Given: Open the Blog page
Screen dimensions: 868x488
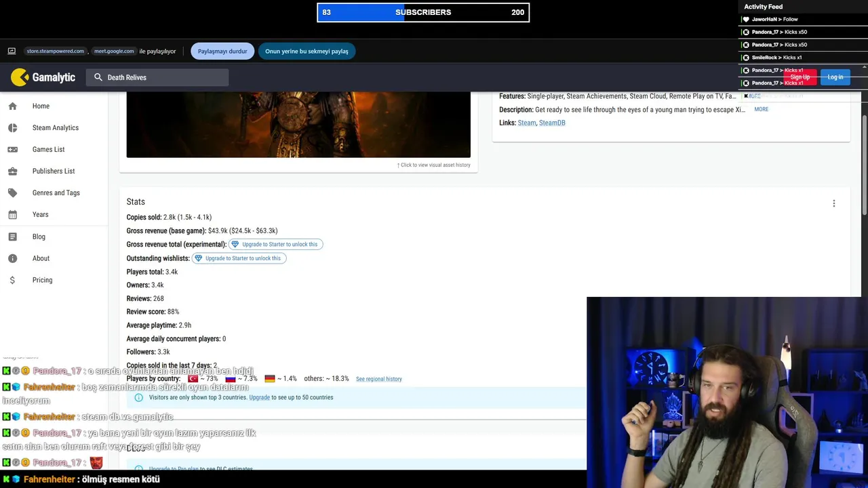Looking at the screenshot, I should [39, 237].
